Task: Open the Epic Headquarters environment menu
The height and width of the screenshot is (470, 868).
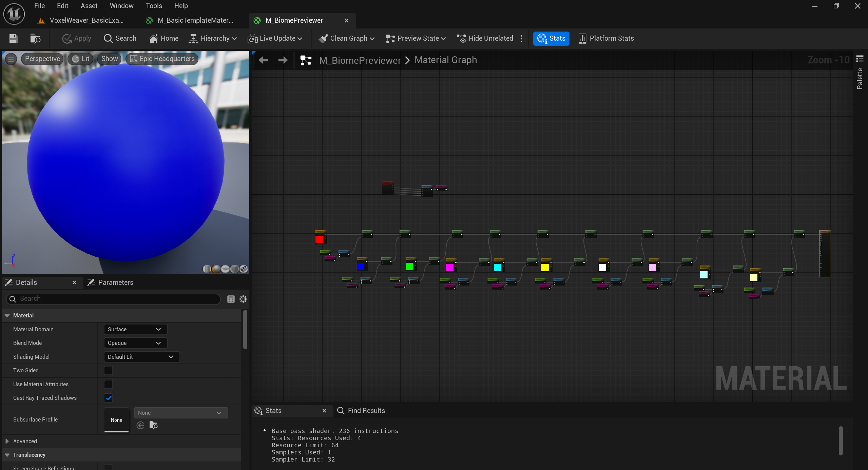Action: tap(162, 59)
